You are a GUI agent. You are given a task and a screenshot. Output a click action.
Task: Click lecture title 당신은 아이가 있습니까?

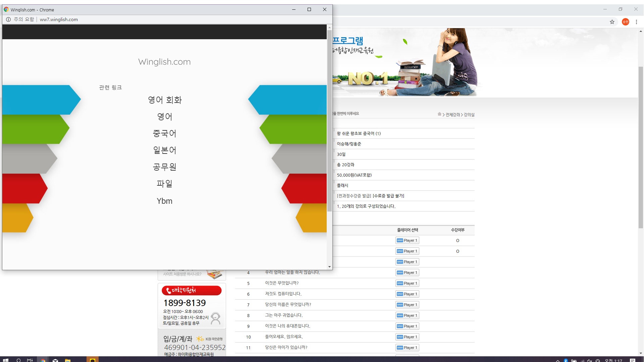pos(286,347)
